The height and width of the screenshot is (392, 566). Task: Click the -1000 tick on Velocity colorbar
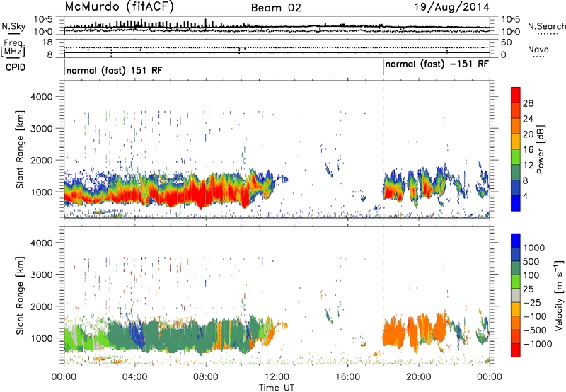[x=538, y=344]
